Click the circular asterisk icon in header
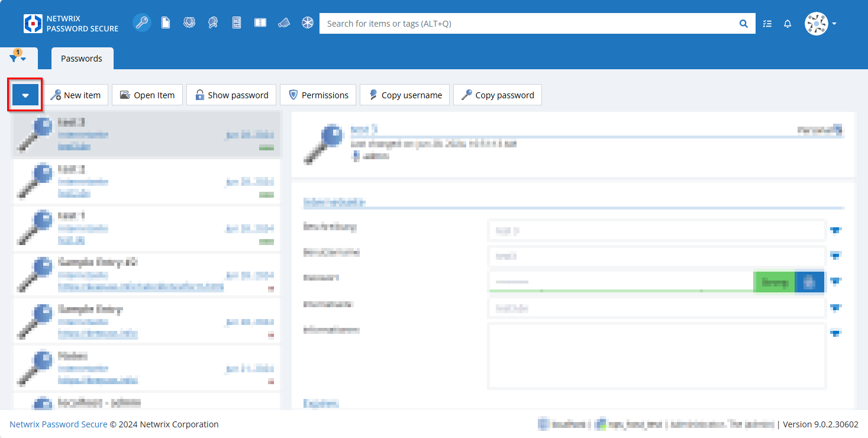Viewport: 868px width, 438px height. (x=308, y=23)
